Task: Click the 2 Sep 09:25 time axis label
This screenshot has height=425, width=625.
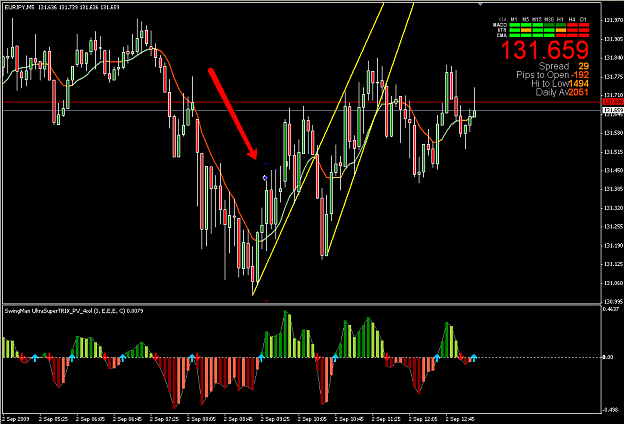Action: pos(275,419)
